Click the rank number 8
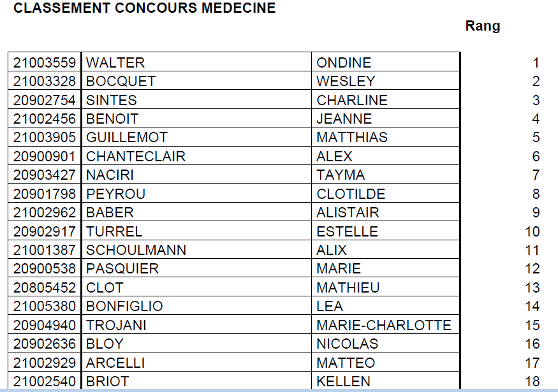Viewport: 558px width, 392px height. (536, 194)
